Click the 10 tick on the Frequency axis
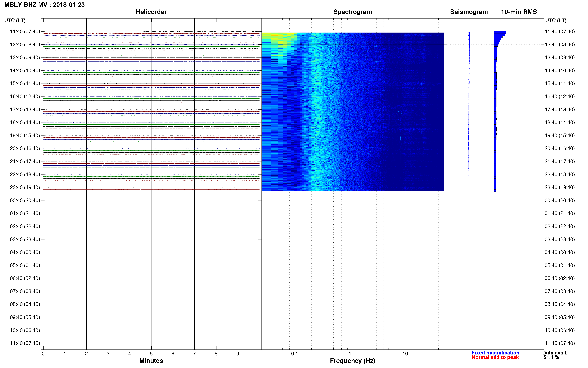Viewport: 588px width, 368px height. click(405, 354)
